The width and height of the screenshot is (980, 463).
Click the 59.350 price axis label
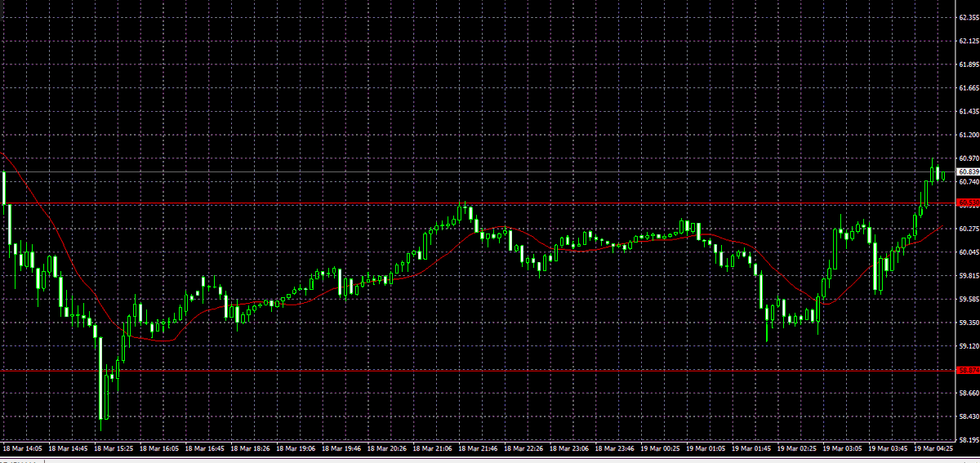coord(969,323)
